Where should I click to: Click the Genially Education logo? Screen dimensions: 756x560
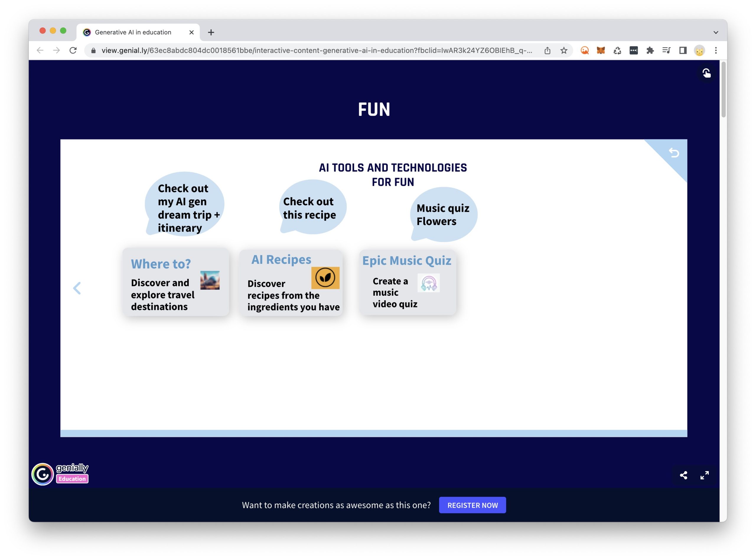pos(60,474)
